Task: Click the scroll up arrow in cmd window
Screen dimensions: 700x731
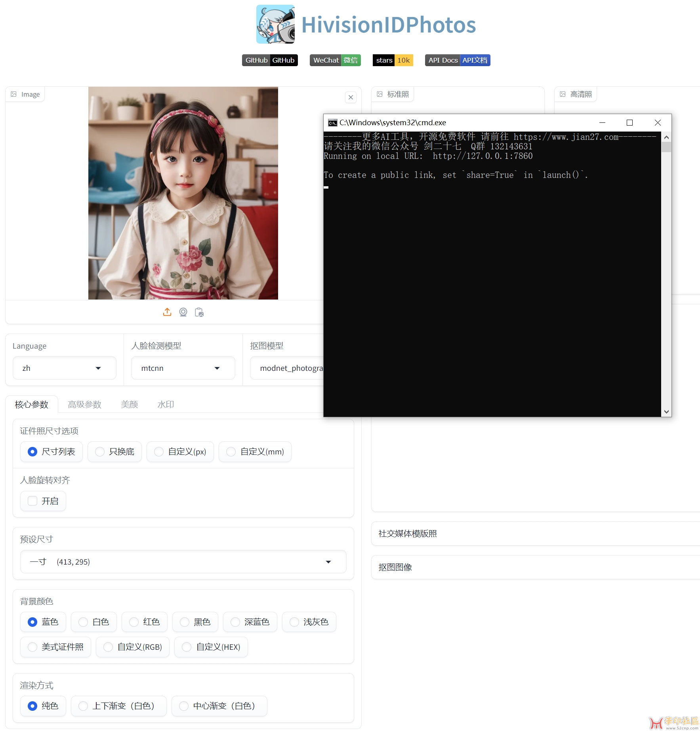Action: (x=666, y=137)
